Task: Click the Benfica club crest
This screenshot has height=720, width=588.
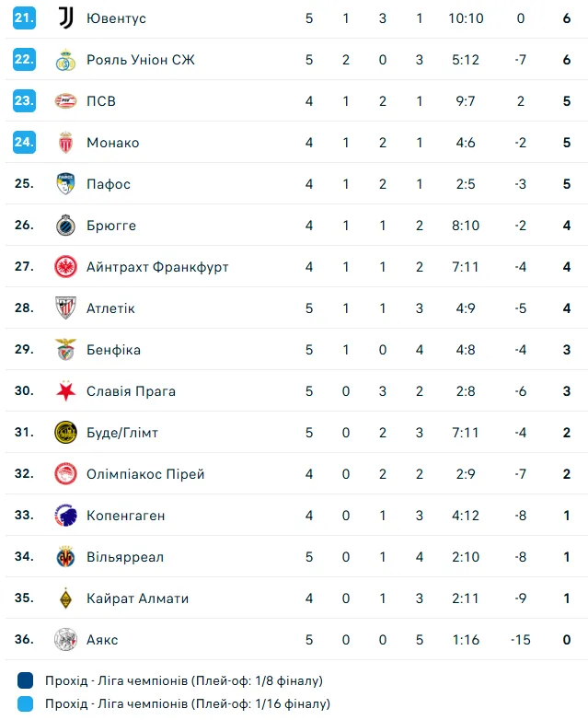Action: pyautogui.click(x=65, y=350)
